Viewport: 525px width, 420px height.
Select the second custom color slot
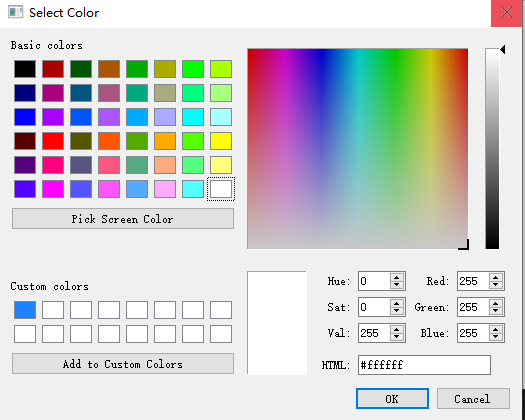tap(53, 310)
